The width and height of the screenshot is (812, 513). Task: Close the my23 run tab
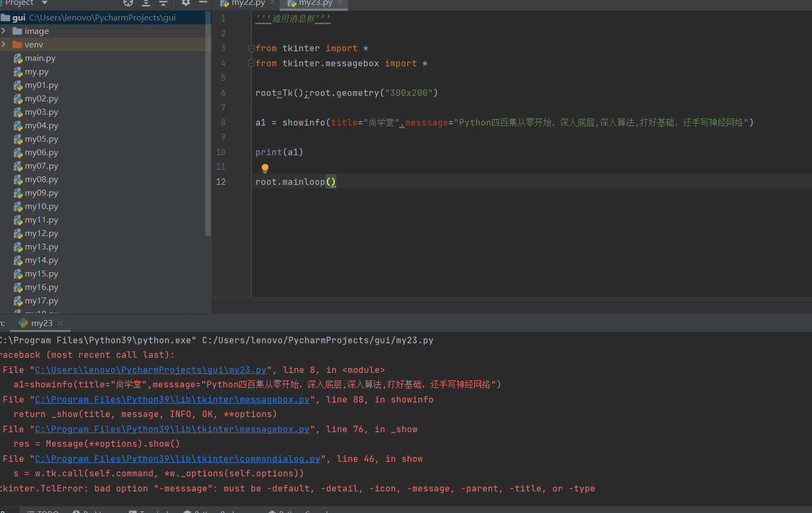click(60, 323)
